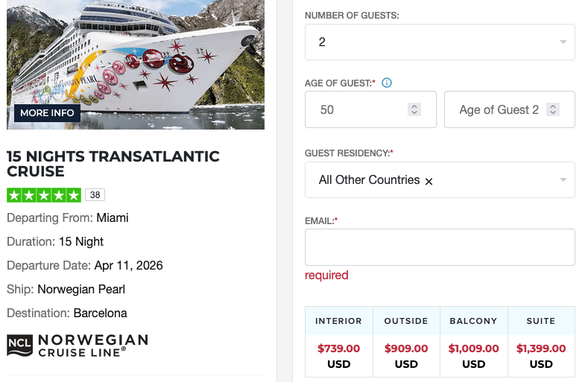Open the Number of Guests dropdown
588x382 pixels.
pyautogui.click(x=440, y=42)
